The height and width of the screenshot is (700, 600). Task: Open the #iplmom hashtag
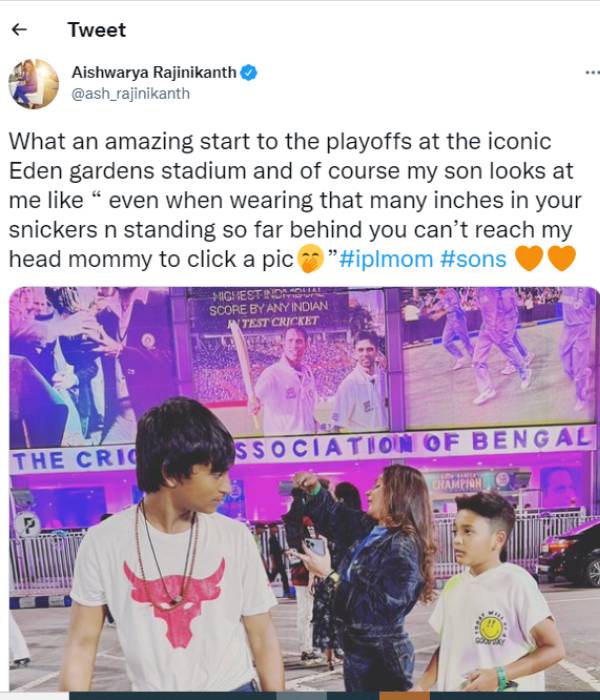386,259
